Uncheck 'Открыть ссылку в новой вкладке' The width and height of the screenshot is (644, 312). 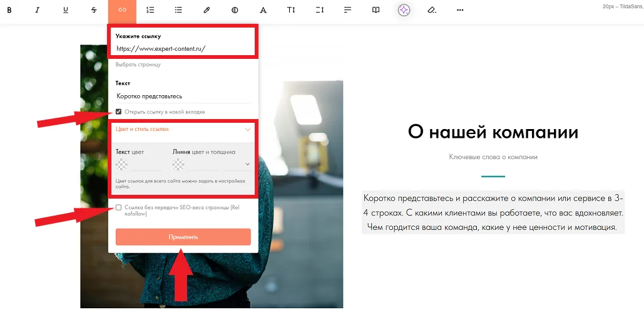(119, 112)
